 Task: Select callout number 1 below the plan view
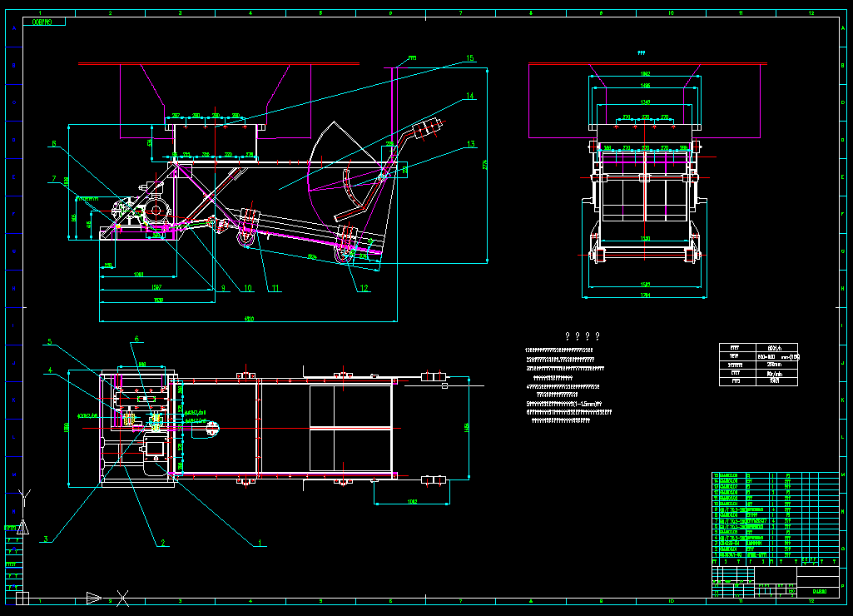(260, 543)
